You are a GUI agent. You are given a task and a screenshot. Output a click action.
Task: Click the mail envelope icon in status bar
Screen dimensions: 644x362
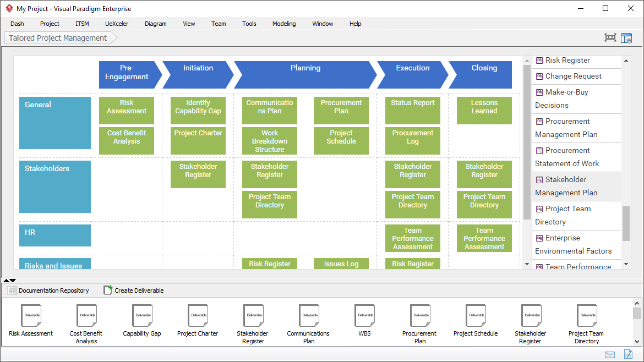tap(610, 355)
